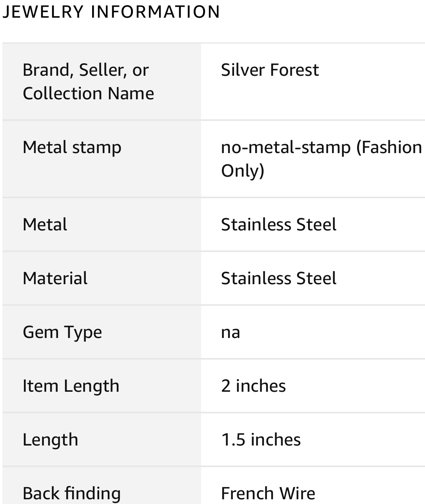Image resolution: width=425 pixels, height=504 pixels.
Task: Click the Metal row label
Action: point(45,225)
